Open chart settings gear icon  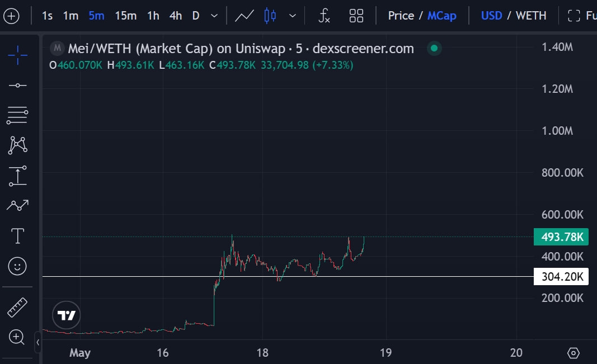pos(574,353)
